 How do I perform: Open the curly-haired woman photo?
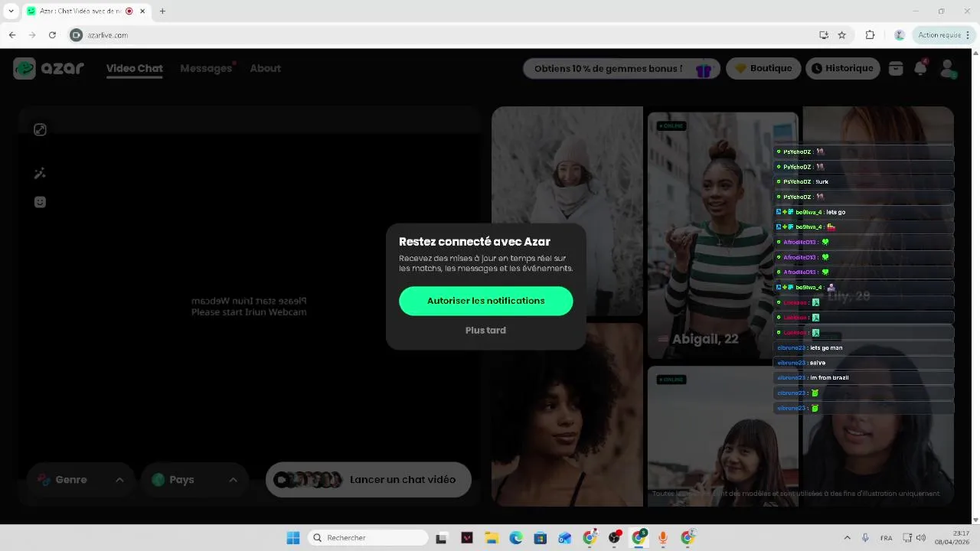567,414
